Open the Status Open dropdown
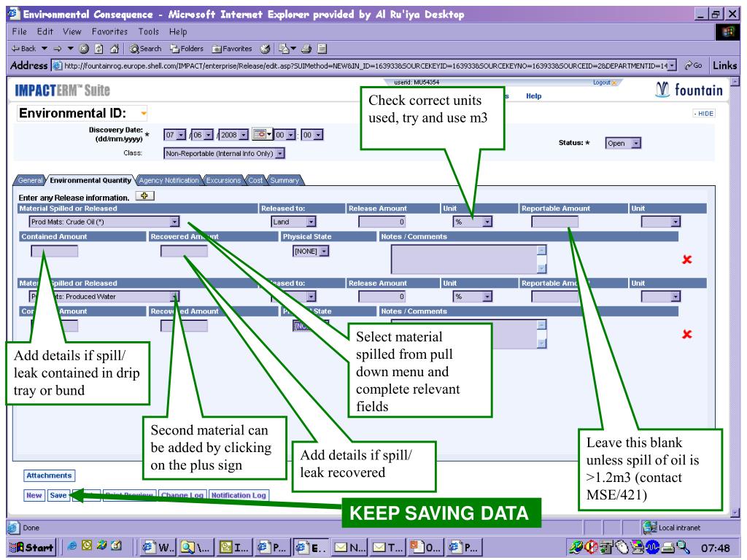 [636, 144]
